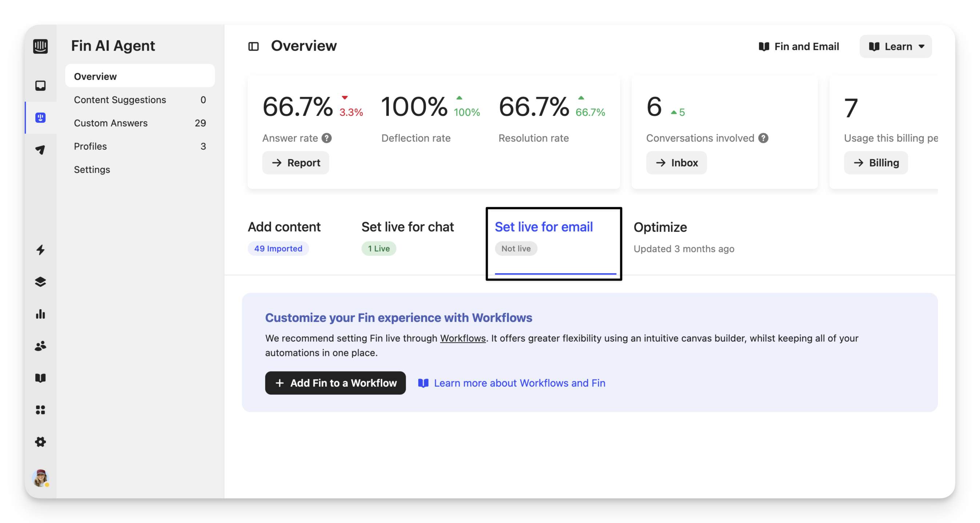Click the Inbox button

(676, 163)
